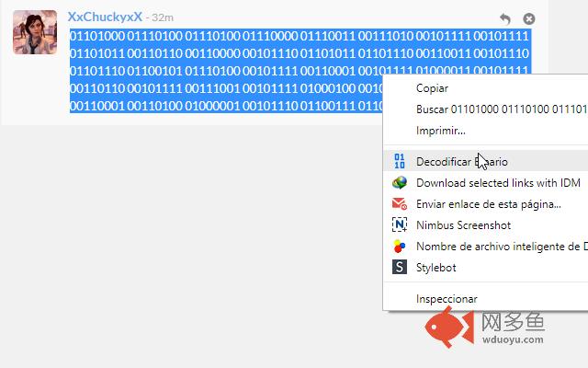Image resolution: width=588 pixels, height=368 pixels.
Task: Select Enviar enlace de esta página
Action: (x=486, y=204)
